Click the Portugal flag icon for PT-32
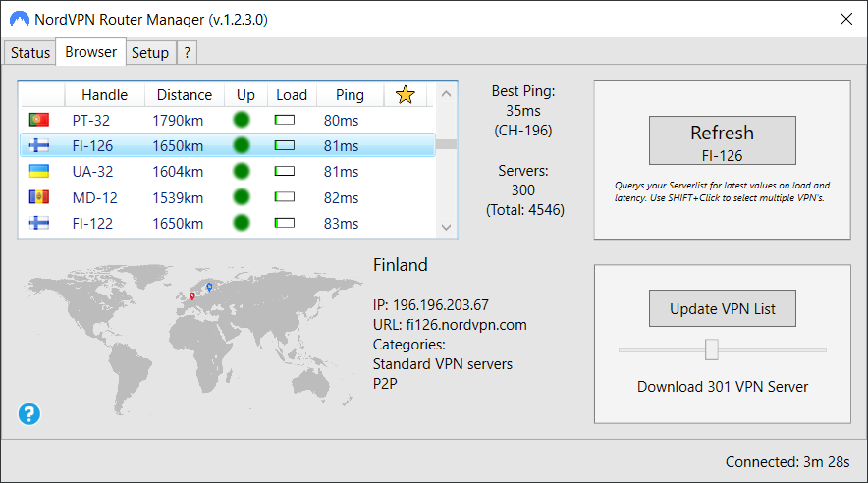 click(x=38, y=120)
